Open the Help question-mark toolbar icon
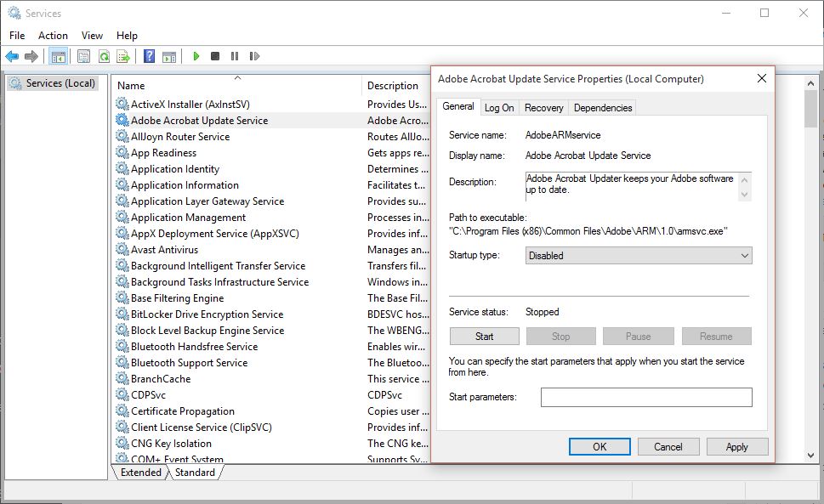 click(150, 56)
